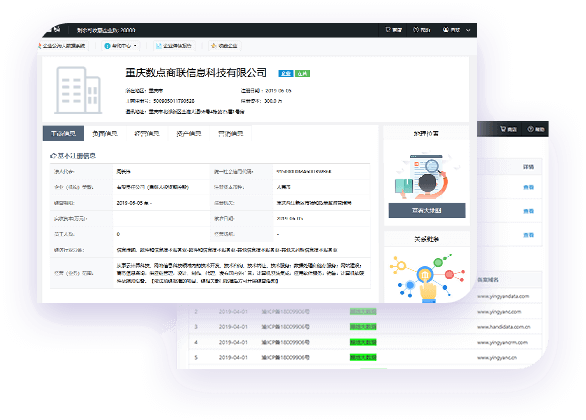Open the user account avatar icon
Screen dimensions: 586x420
(x=445, y=30)
